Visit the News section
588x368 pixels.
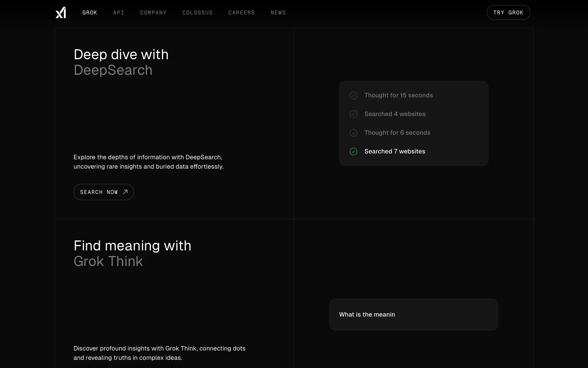click(278, 13)
